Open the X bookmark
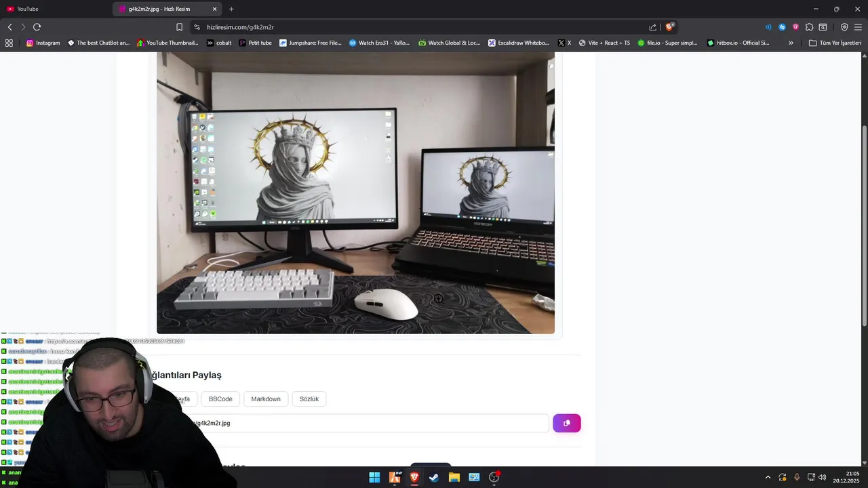This screenshot has height=488, width=868. (564, 43)
